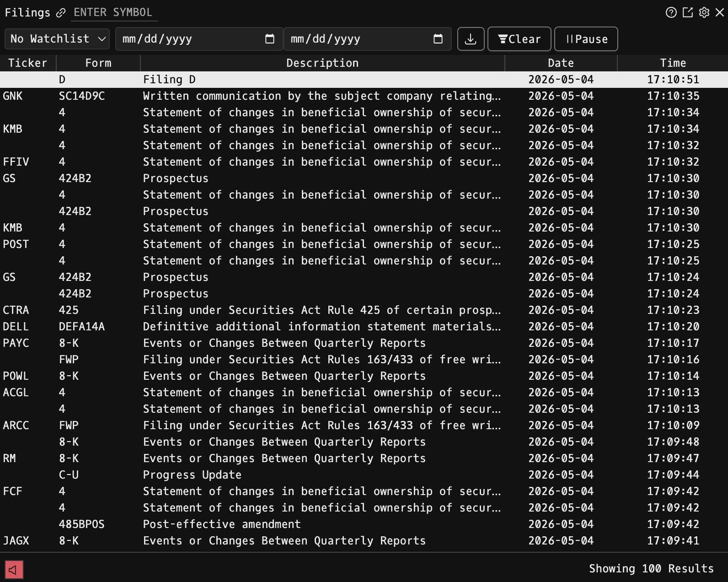
Task: Close the Filings panel
Action: pyautogui.click(x=720, y=12)
